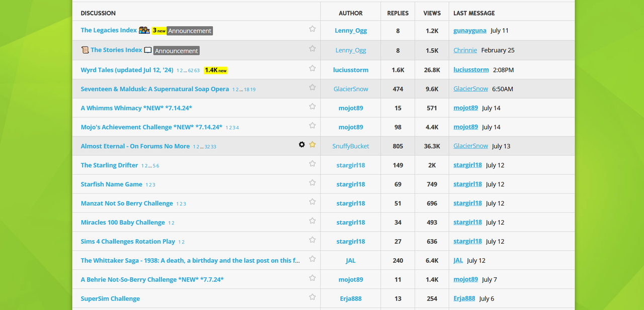Open Miracles 100 Baby Challenge thread

pyautogui.click(x=123, y=223)
